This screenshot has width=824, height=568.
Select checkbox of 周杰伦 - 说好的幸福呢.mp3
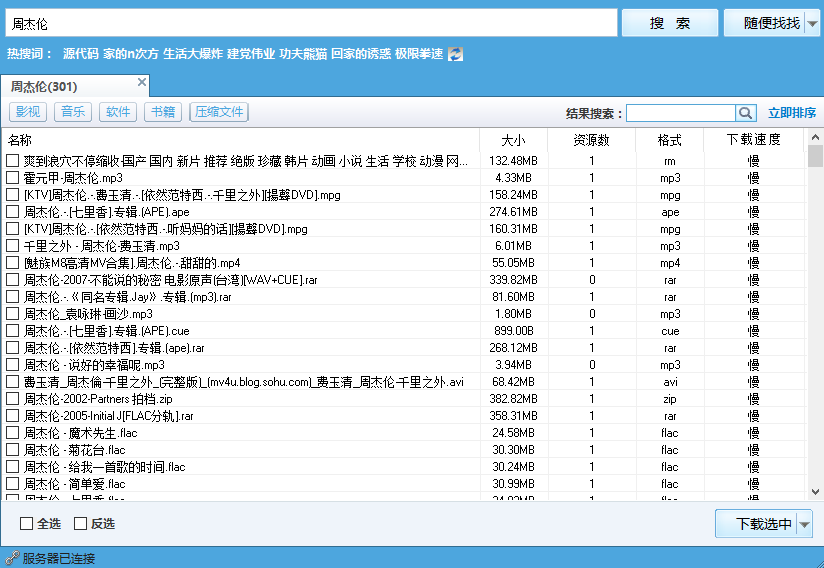pos(13,365)
